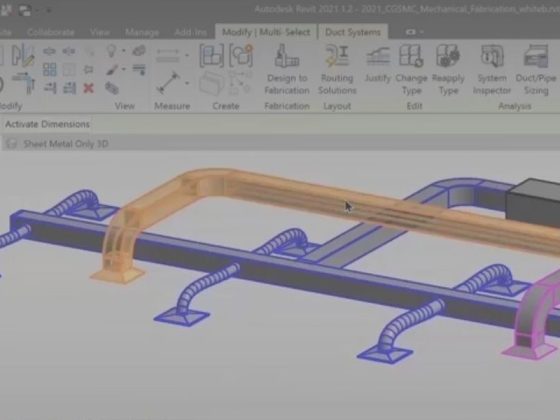Start the Duct/Pipe Sizing tool
Viewport: 560px width, 420px height.
point(536,70)
